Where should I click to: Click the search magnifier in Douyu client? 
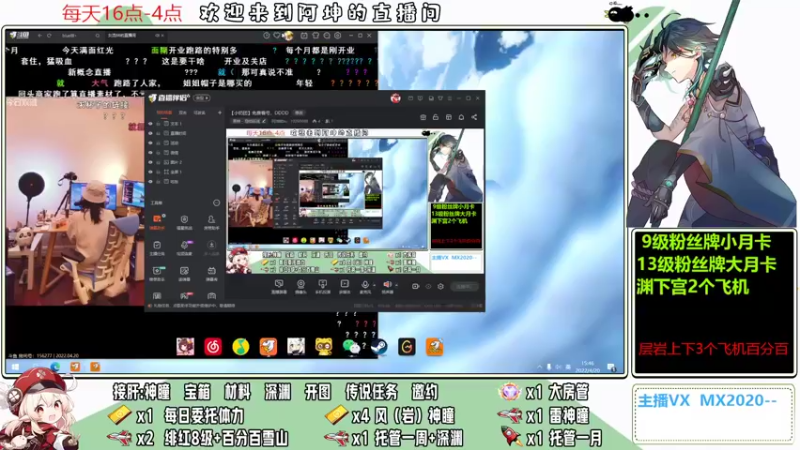pyautogui.click(x=97, y=36)
